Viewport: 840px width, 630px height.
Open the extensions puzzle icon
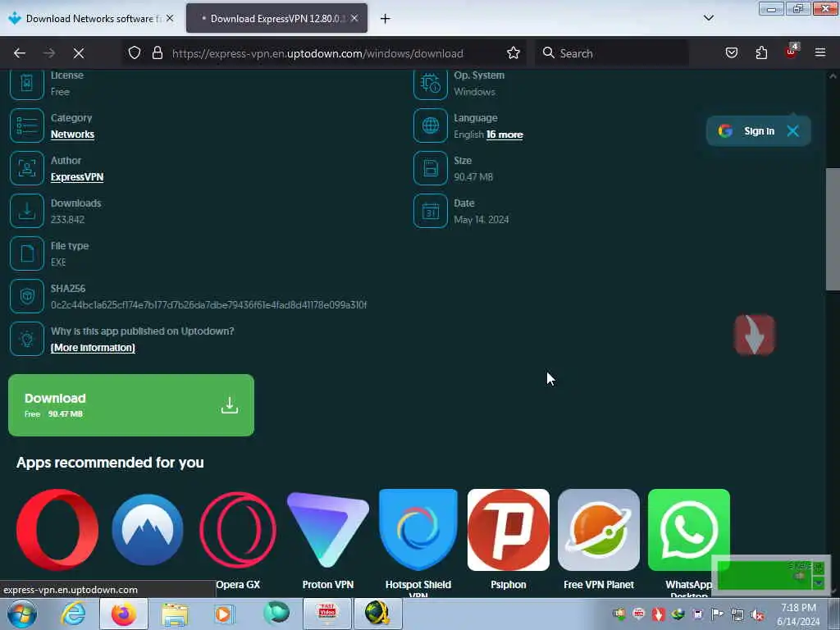[x=761, y=53]
